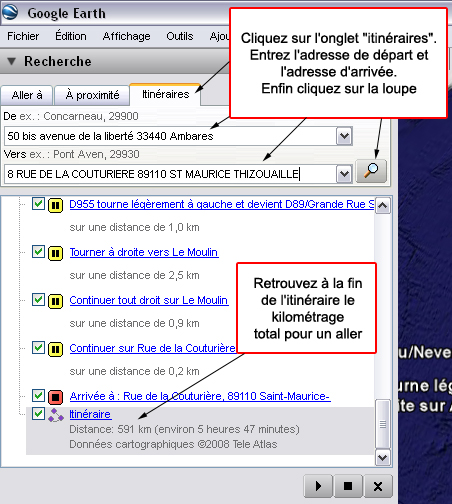The height and width of the screenshot is (504, 452).
Task: Click the purple Itinéraire route icon
Action: (x=56, y=415)
